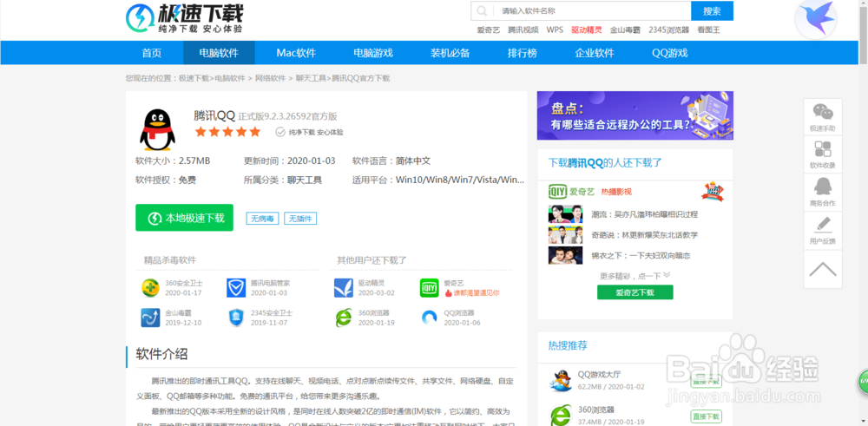Open 电脑游戏 navigation tab
The image size is (868, 426).
pyautogui.click(x=373, y=53)
